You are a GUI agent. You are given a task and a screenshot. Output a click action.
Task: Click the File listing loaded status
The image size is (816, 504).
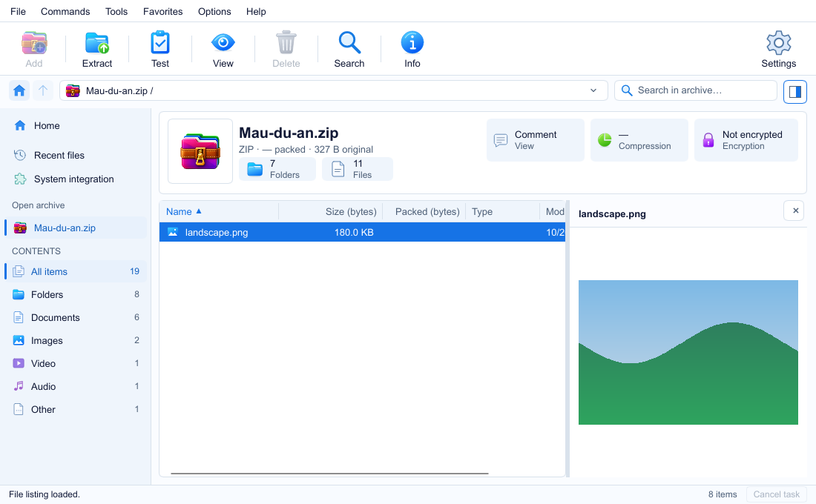coord(45,494)
